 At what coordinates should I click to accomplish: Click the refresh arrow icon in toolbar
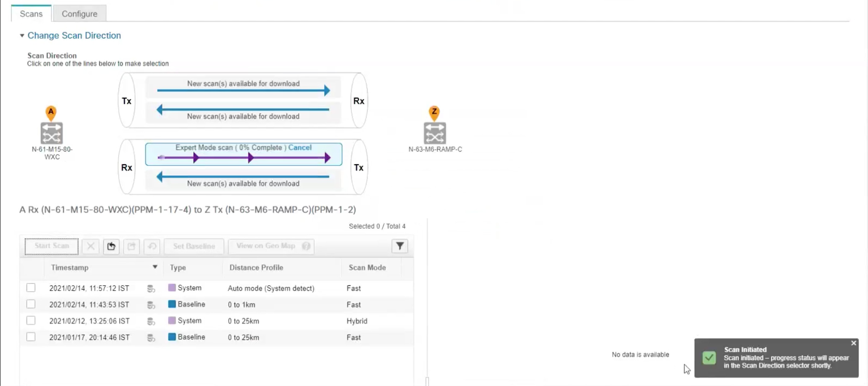click(x=151, y=246)
